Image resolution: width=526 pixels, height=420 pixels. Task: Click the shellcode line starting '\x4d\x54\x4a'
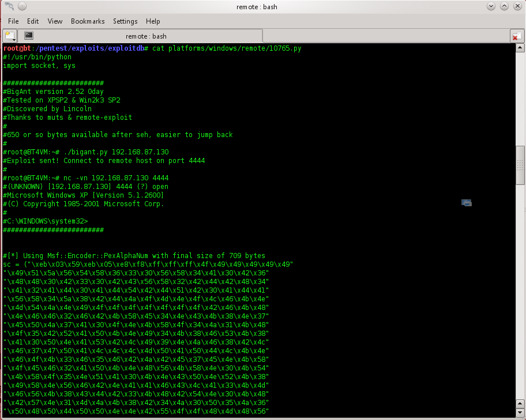point(136,308)
